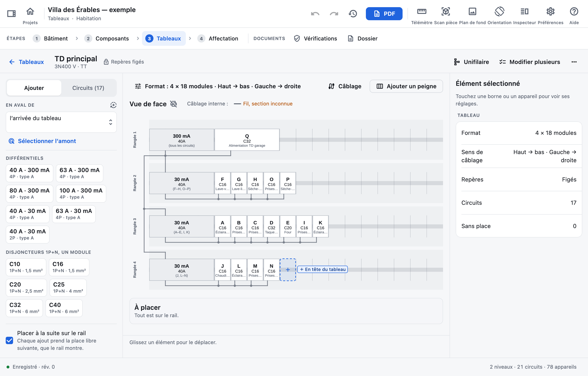Switch to the Circuits (17) tab
The height and width of the screenshot is (376, 588).
click(x=88, y=88)
